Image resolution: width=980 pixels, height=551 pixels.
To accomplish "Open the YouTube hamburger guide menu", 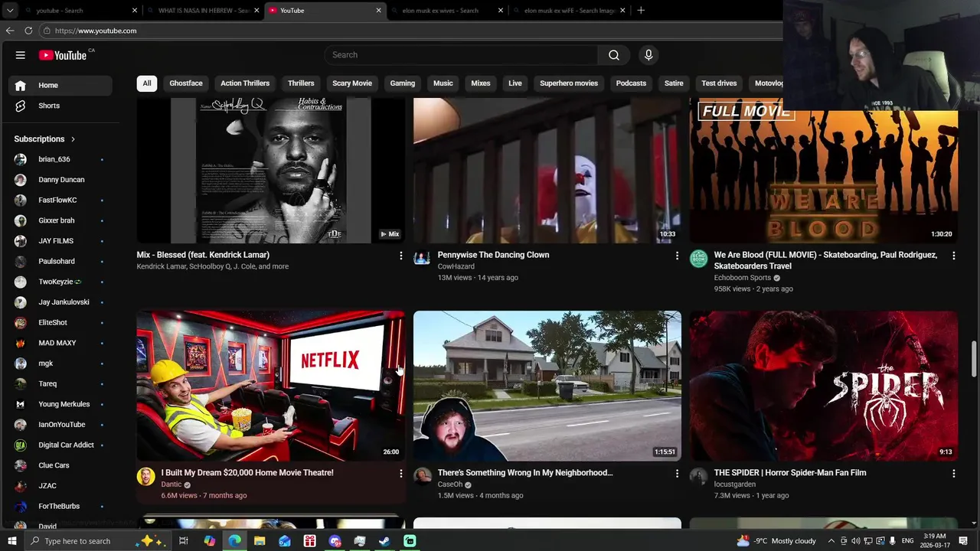I will click(21, 55).
